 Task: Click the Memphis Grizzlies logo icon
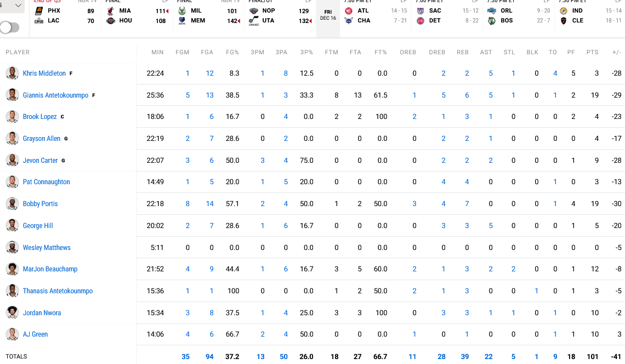point(183,20)
